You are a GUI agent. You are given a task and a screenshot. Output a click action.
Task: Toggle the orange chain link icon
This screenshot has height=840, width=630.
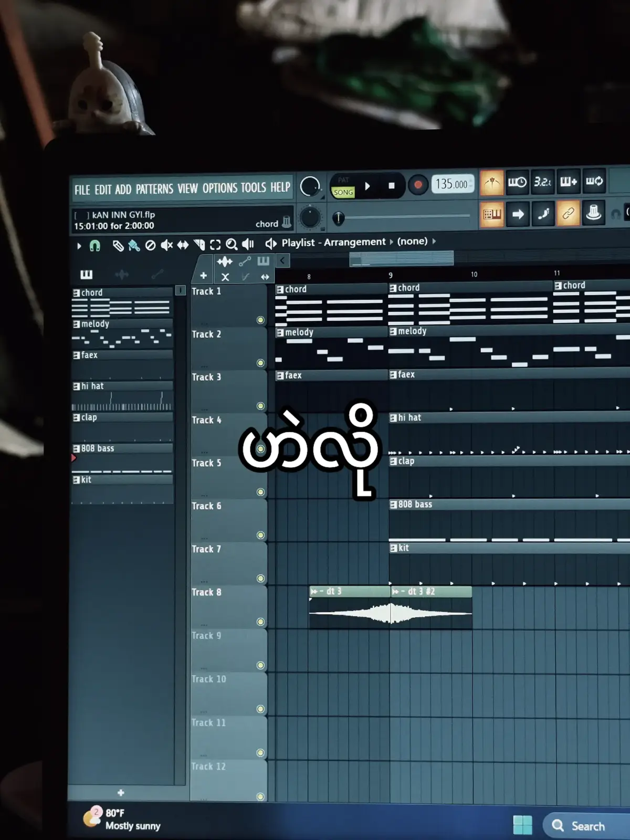pyautogui.click(x=568, y=213)
